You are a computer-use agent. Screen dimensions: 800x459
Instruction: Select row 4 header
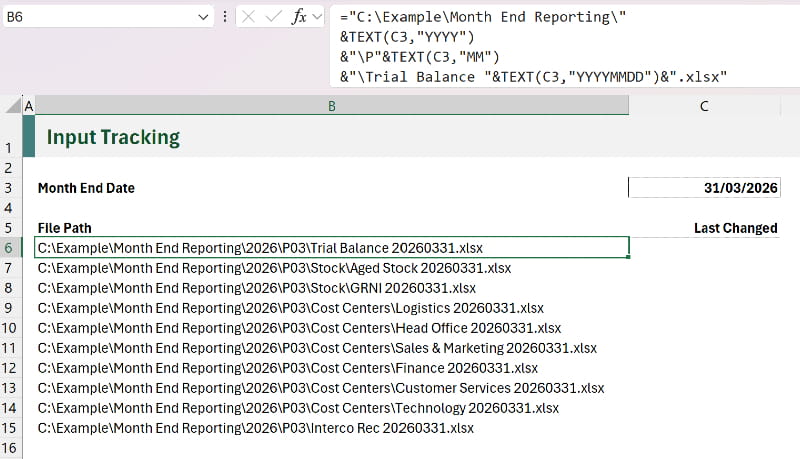10,208
